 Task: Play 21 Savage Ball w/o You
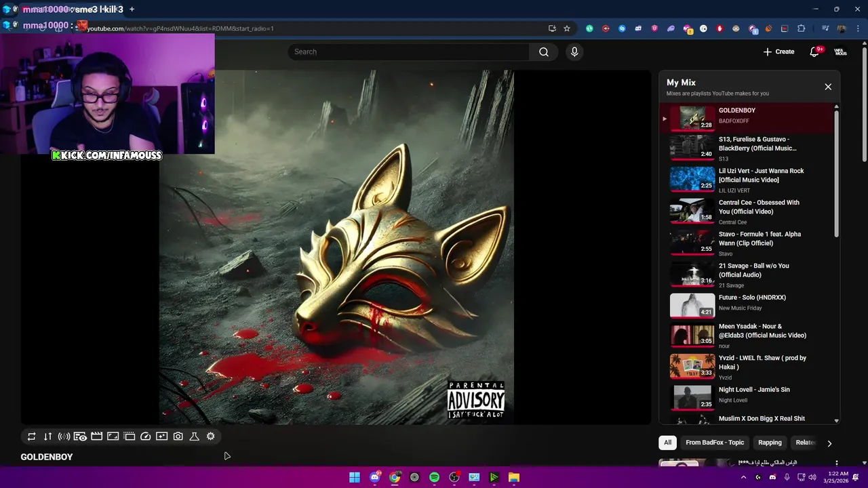click(747, 275)
